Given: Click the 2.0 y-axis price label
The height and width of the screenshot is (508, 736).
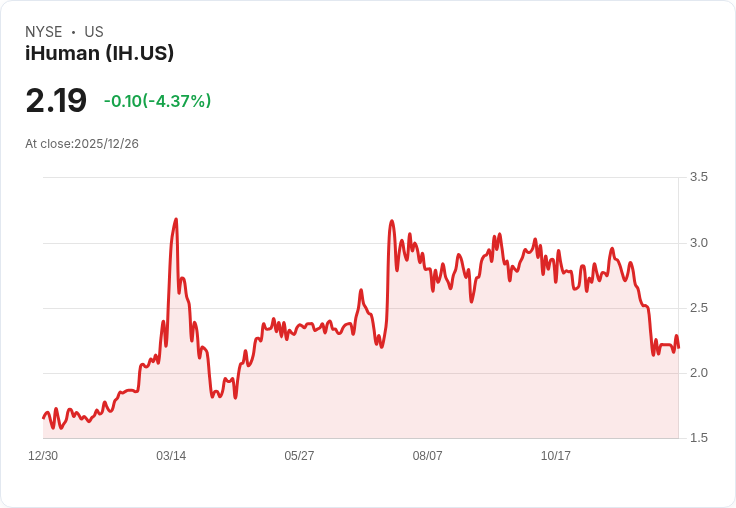Looking at the screenshot, I should (x=699, y=373).
